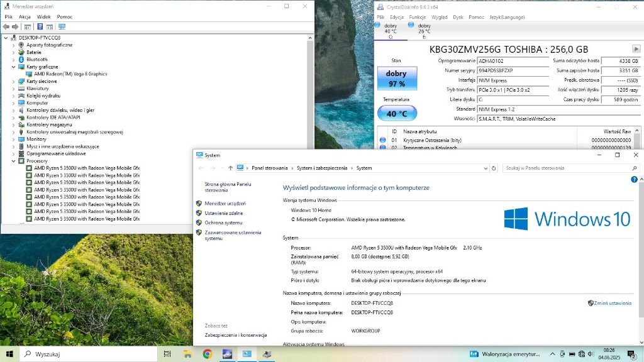
Task: Click refresh icon next to address bar
Action: tap(494, 168)
